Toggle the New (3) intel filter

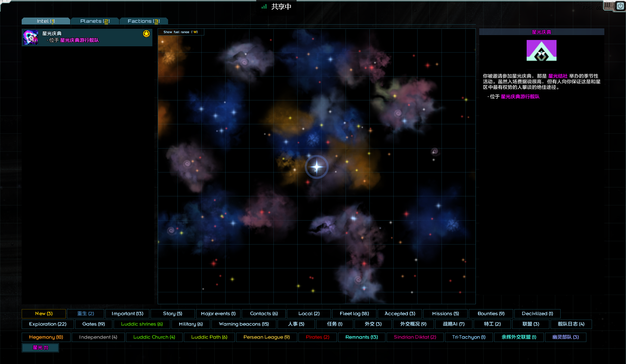point(44,314)
